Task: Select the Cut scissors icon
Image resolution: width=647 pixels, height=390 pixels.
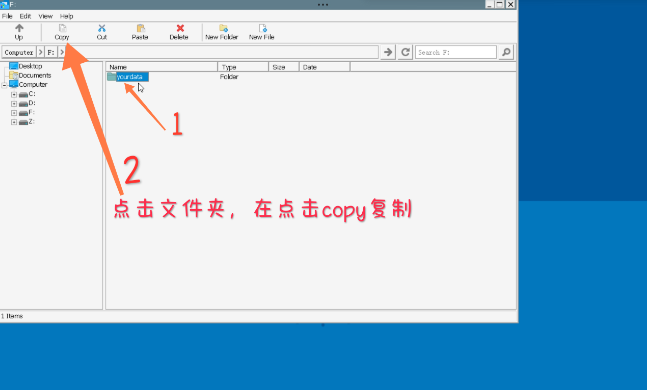Action: pyautogui.click(x=102, y=28)
